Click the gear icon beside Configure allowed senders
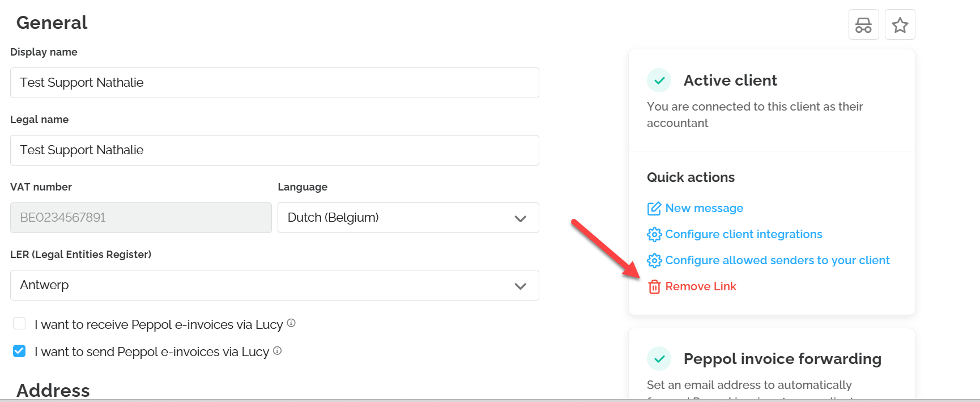This screenshot has height=402, width=980. [654, 260]
